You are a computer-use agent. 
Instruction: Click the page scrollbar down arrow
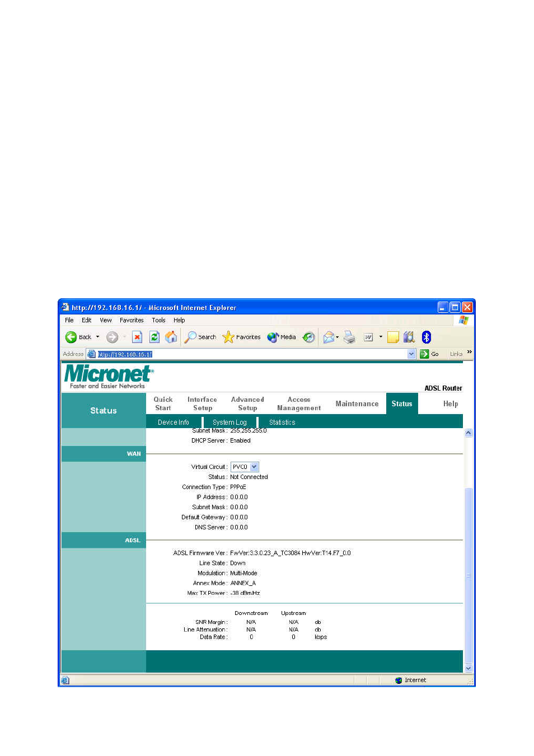point(469,668)
